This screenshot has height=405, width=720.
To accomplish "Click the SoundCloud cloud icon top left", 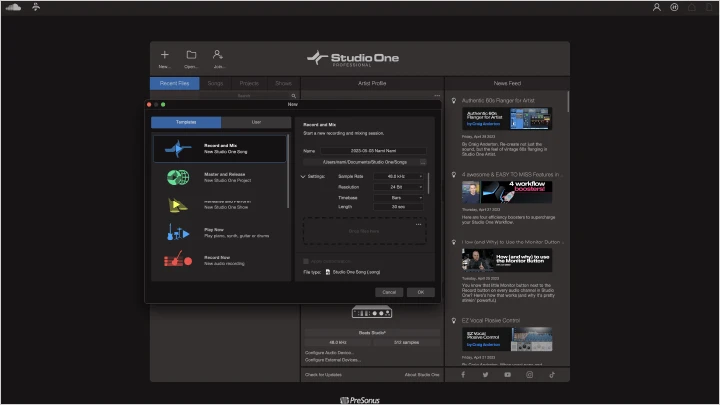I will pyautogui.click(x=13, y=7).
